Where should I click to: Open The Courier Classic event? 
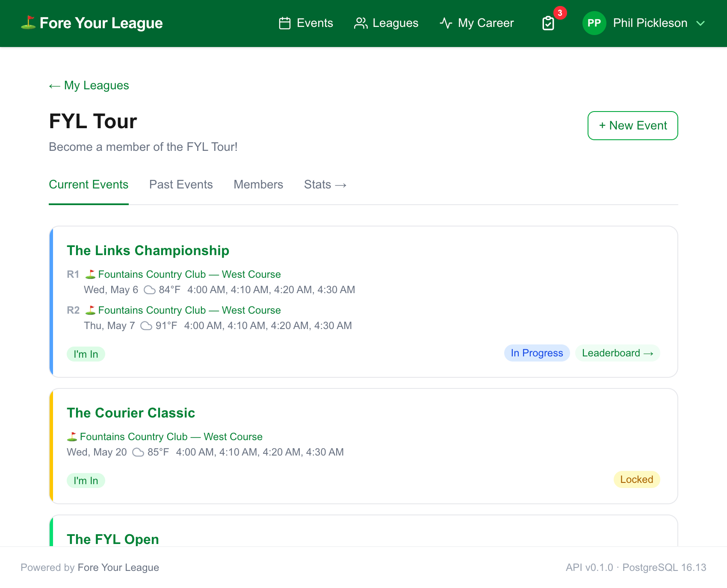[x=131, y=413]
